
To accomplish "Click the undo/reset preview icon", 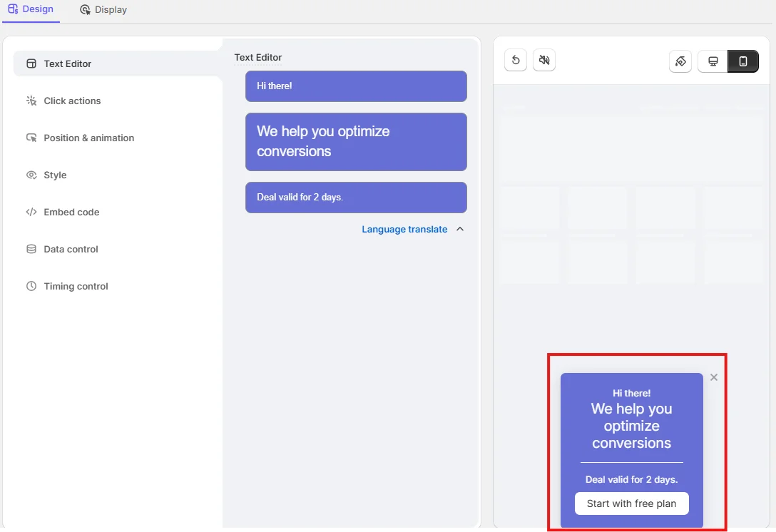I will [x=516, y=61].
